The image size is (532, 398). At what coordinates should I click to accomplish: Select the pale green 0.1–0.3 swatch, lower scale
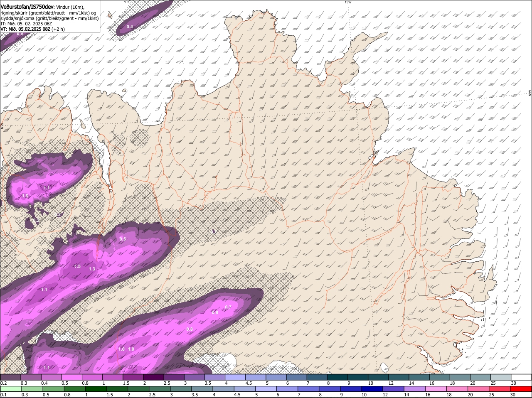coord(10,389)
